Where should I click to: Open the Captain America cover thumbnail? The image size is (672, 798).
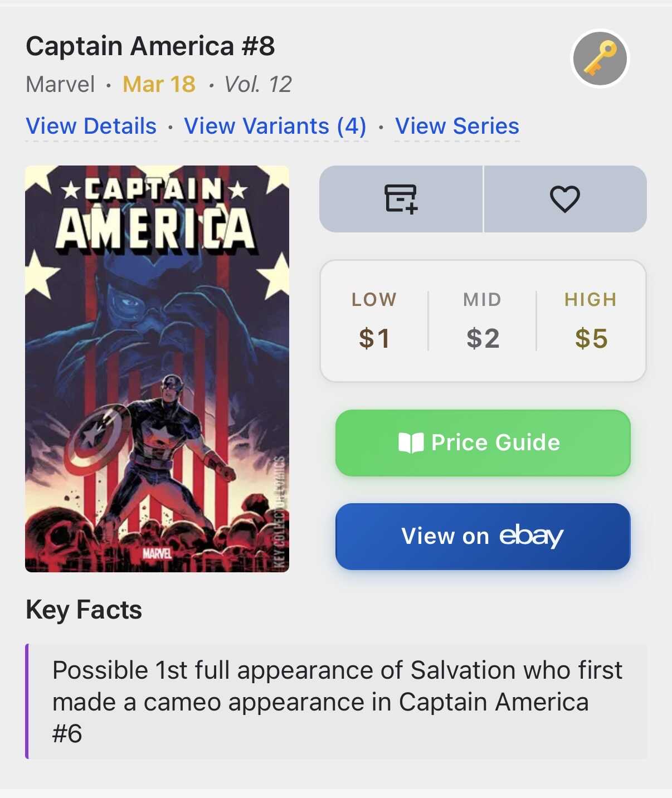pos(157,368)
